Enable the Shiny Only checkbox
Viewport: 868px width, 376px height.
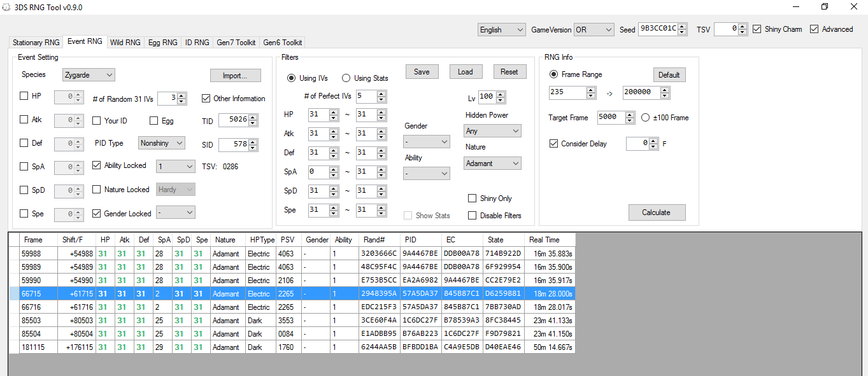(473, 198)
